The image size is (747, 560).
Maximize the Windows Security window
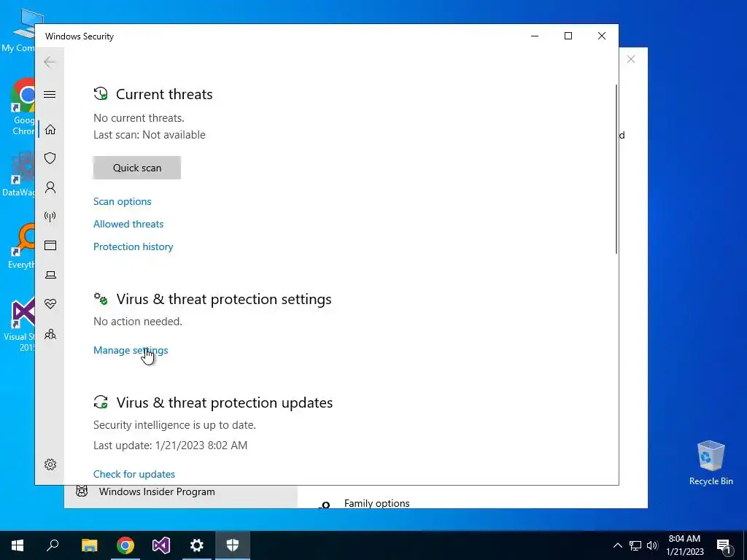click(x=568, y=36)
